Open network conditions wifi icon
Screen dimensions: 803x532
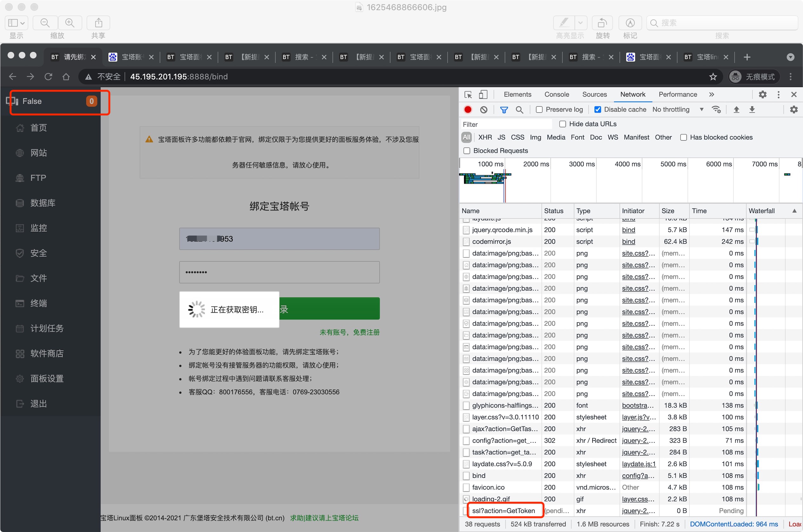[716, 110]
